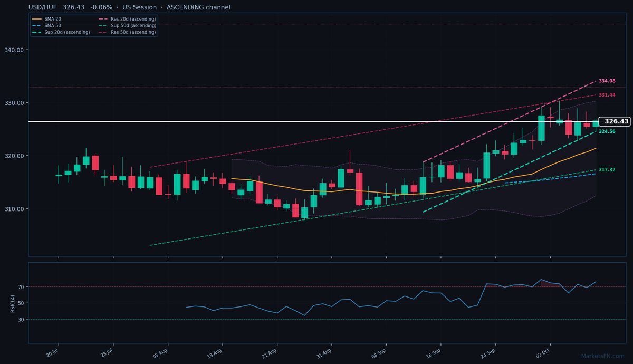Click the 324.56 support price tag
The height and width of the screenshot is (364, 633).
607,131
